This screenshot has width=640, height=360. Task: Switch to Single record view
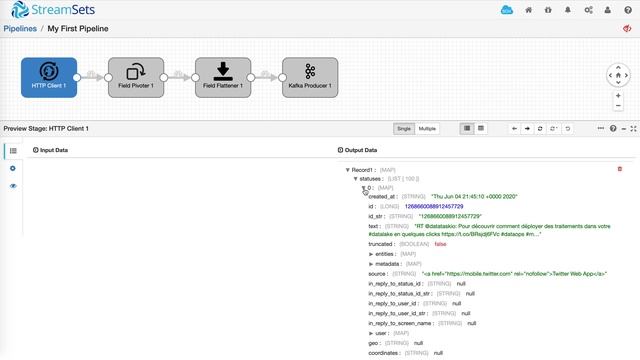point(404,129)
